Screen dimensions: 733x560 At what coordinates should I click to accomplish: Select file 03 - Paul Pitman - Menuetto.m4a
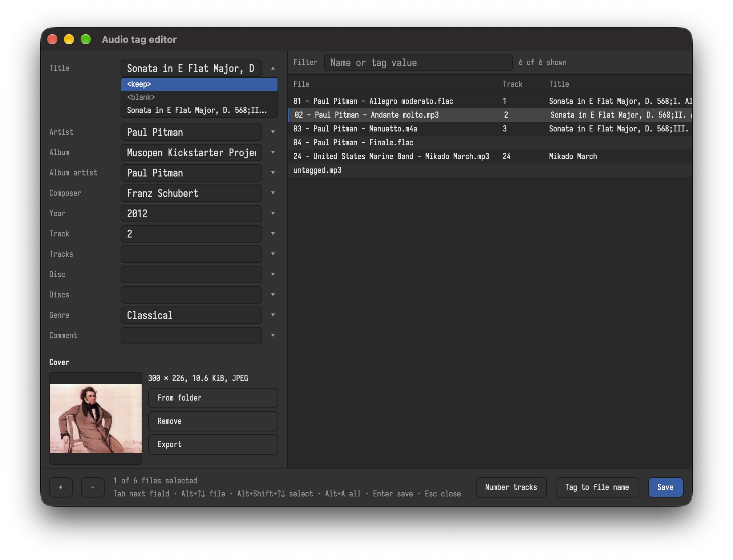coord(490,129)
